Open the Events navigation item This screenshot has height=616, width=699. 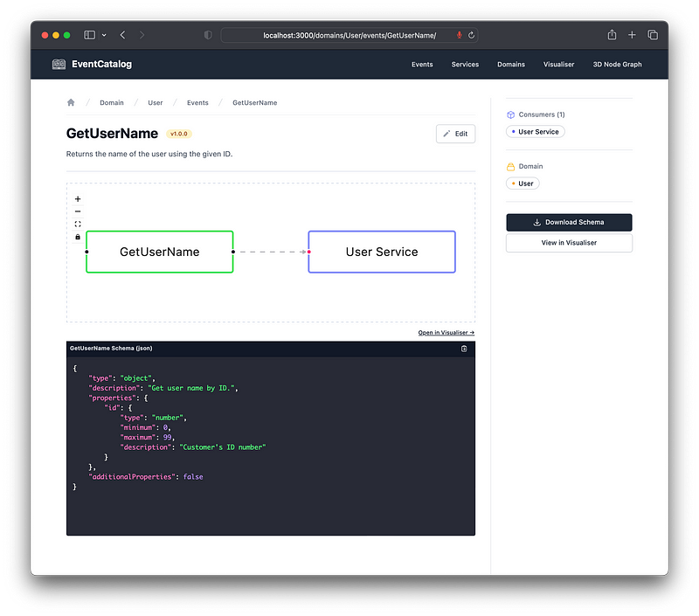click(x=422, y=64)
